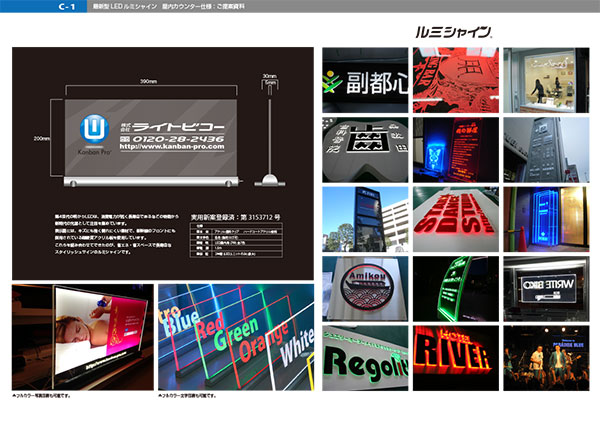
Task: Select the 390mm width dimension label
Action: pyautogui.click(x=148, y=82)
